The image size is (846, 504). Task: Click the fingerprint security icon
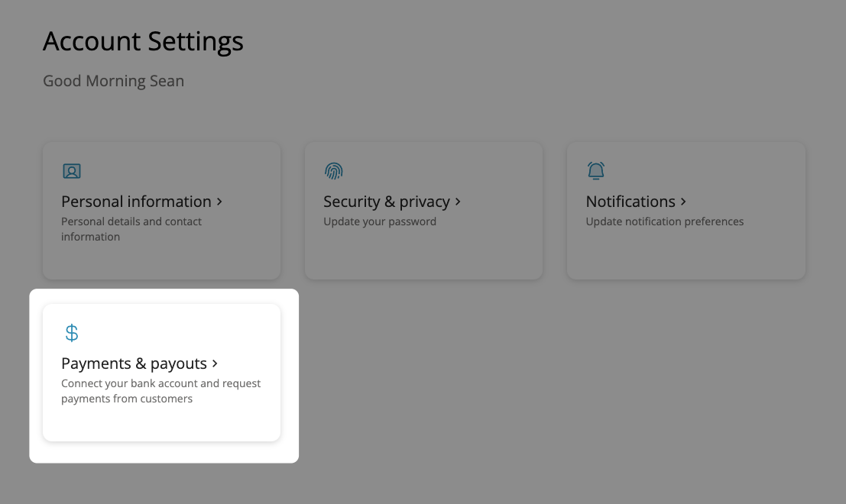[334, 171]
